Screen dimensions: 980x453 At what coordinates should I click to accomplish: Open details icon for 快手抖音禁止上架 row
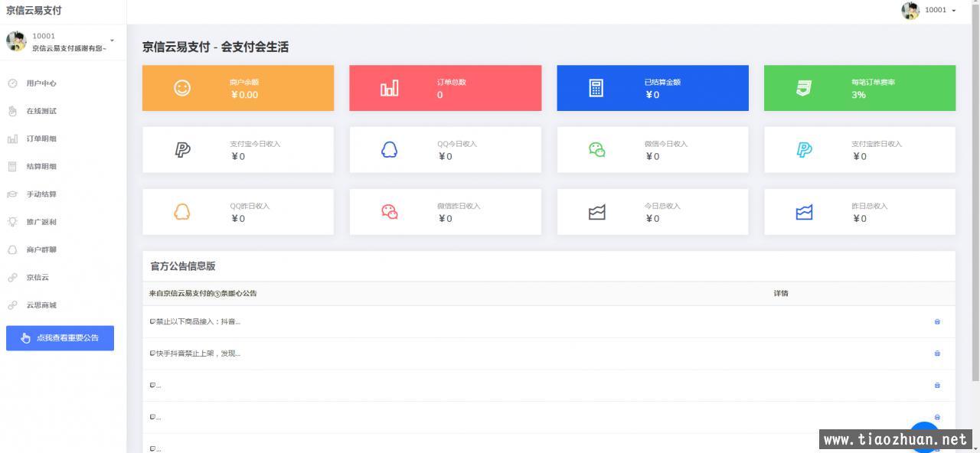(x=937, y=354)
